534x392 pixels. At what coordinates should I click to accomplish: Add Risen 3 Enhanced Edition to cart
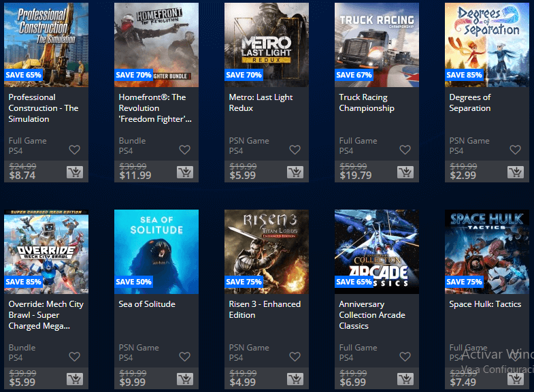tap(295, 379)
